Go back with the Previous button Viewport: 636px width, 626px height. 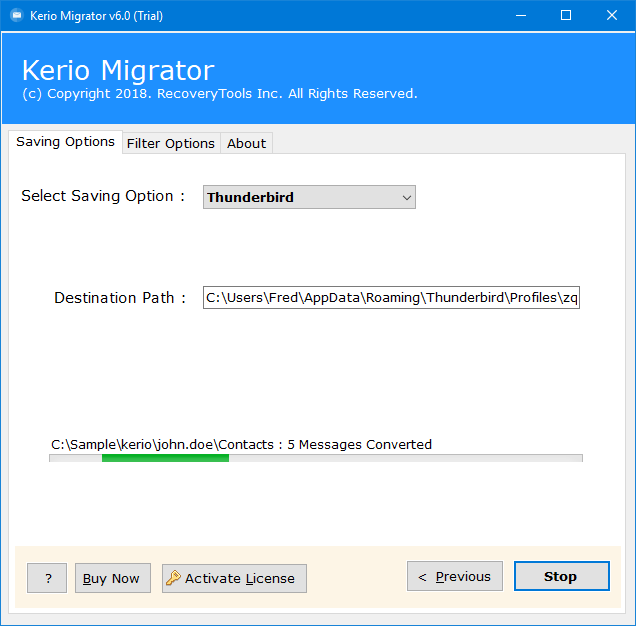(455, 576)
